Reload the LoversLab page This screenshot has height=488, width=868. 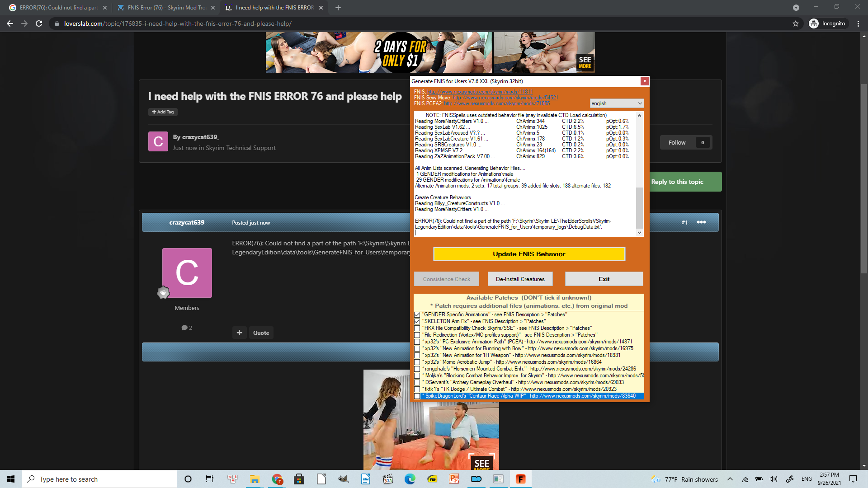(x=39, y=23)
